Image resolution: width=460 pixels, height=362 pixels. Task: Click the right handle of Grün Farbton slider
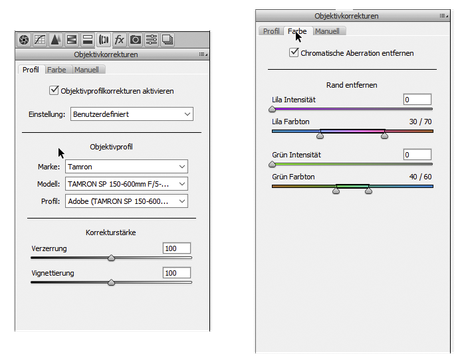(368, 190)
